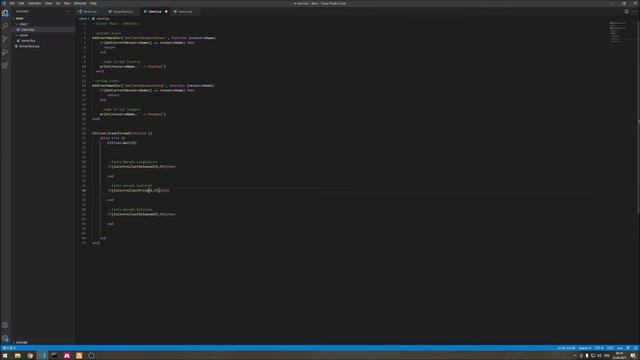Screen dimensions: 640x360
Task: Open the orange app icon in taskbar
Action: 79,356
